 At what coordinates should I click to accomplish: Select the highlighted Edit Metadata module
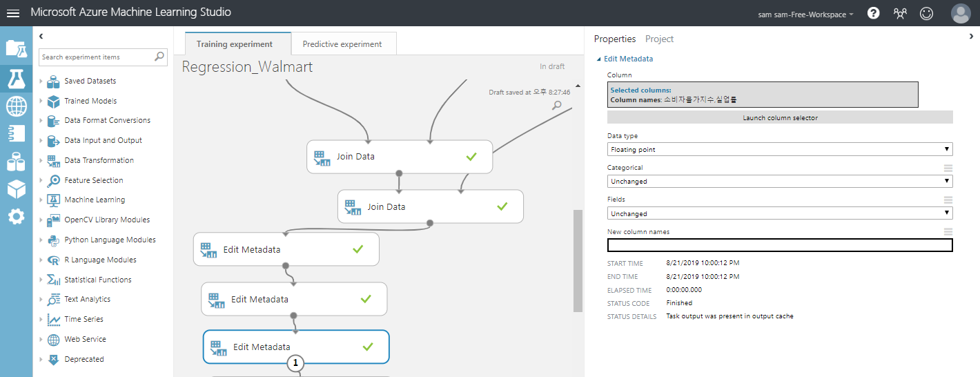pyautogui.click(x=296, y=347)
